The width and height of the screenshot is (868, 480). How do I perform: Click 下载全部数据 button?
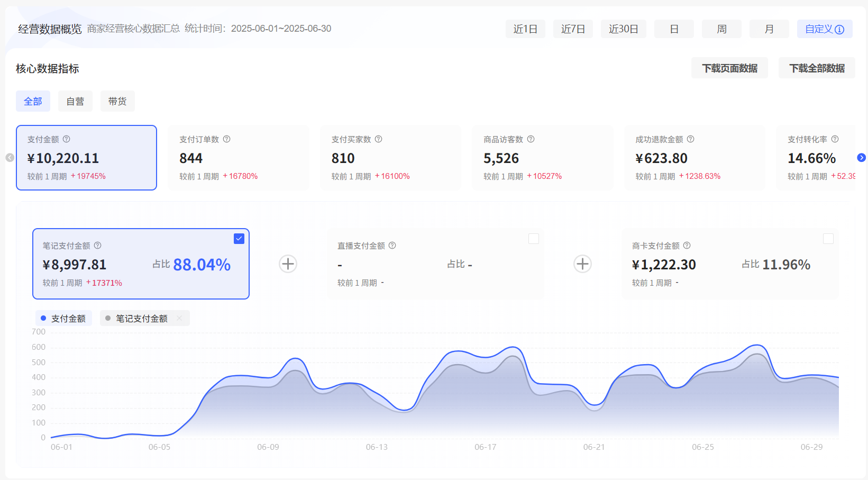(817, 68)
